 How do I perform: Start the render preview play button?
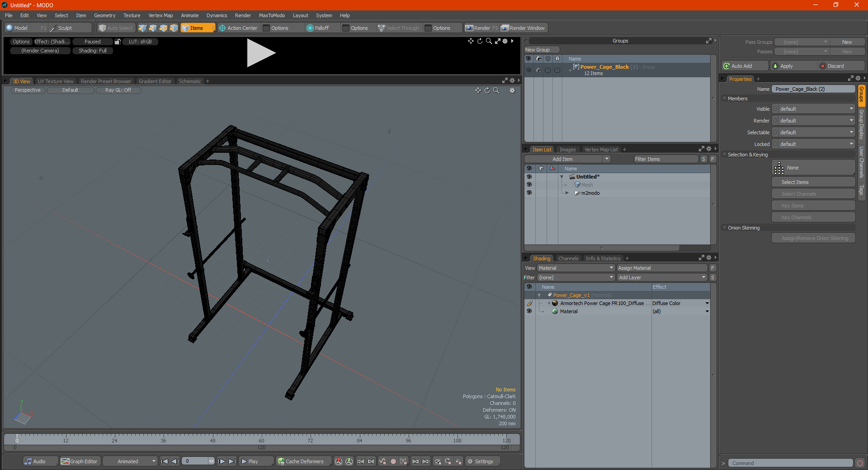[x=261, y=53]
